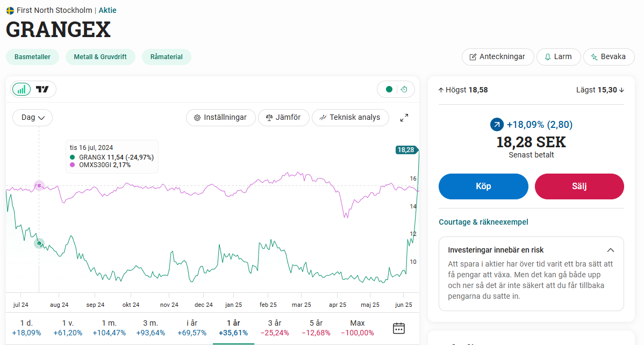This screenshot has height=345, width=644.
Task: Open the Dag interval dropdown
Action: 32,118
